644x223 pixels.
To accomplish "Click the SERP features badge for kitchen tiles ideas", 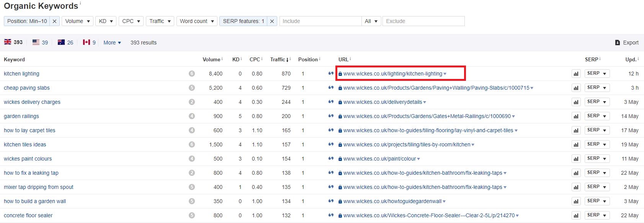I will coord(192,144).
